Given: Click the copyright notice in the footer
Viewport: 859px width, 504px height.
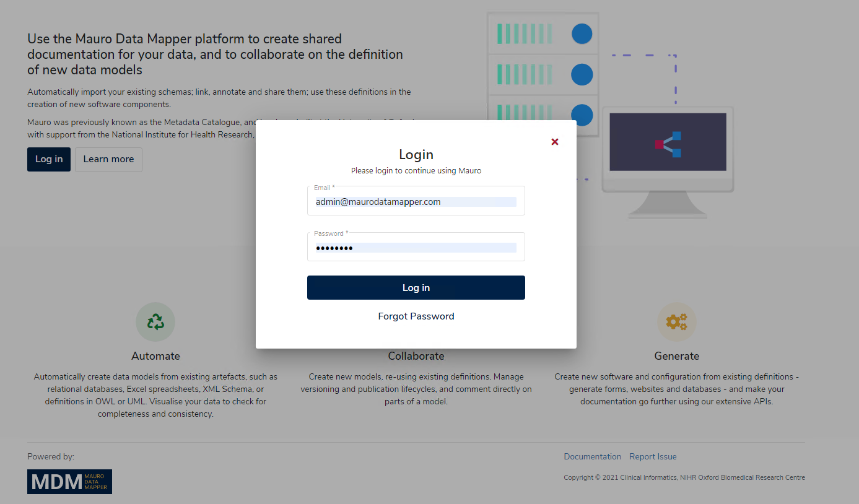Looking at the screenshot, I should point(684,477).
